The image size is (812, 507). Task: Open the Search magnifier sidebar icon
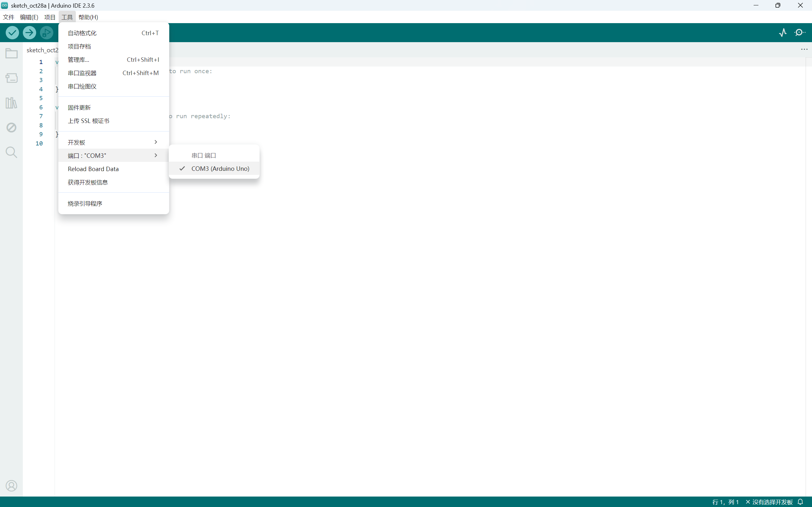coord(11,152)
